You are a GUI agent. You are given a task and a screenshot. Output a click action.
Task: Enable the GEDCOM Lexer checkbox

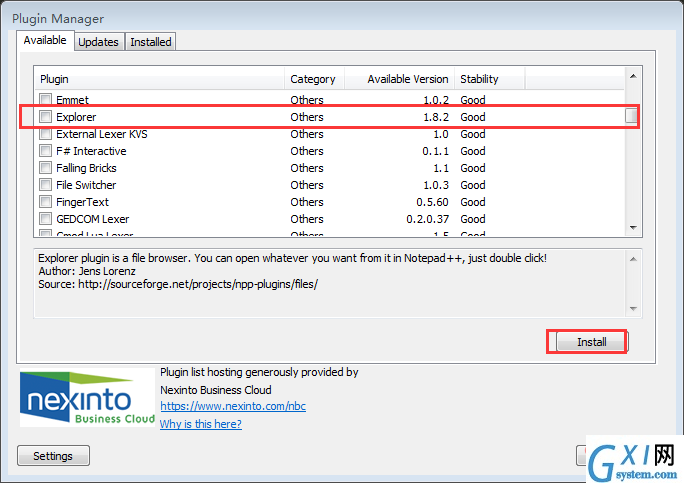[45, 219]
